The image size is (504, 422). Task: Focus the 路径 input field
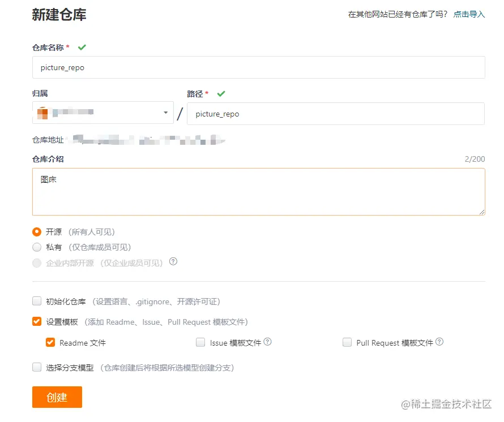click(x=336, y=114)
